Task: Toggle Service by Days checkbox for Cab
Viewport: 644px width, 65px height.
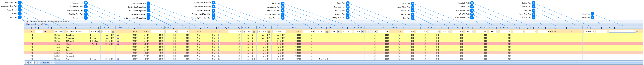Action: pos(219,47)
